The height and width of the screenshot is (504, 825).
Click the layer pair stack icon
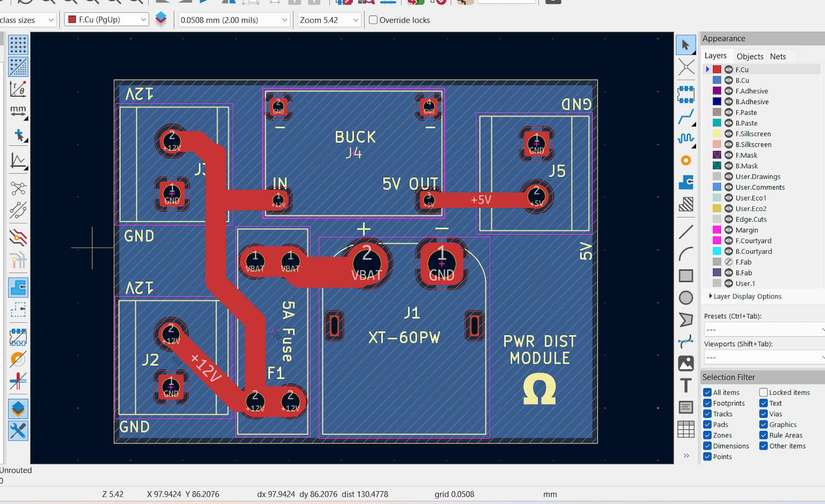point(161,20)
